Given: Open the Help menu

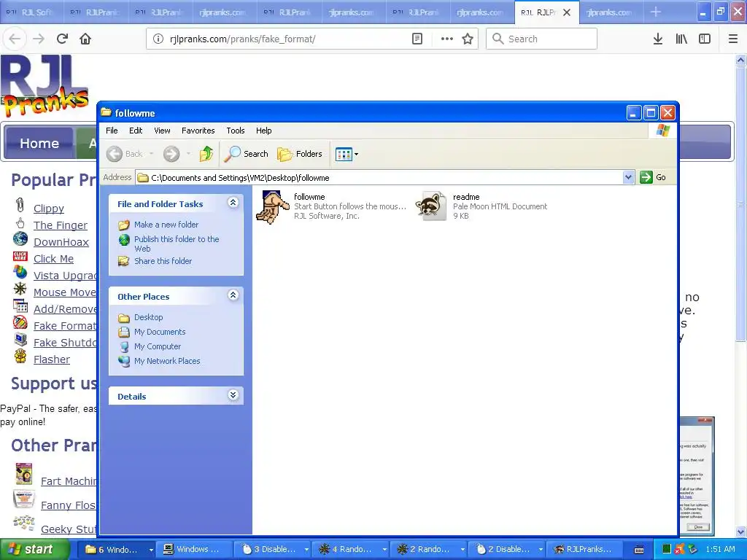Looking at the screenshot, I should coord(263,131).
